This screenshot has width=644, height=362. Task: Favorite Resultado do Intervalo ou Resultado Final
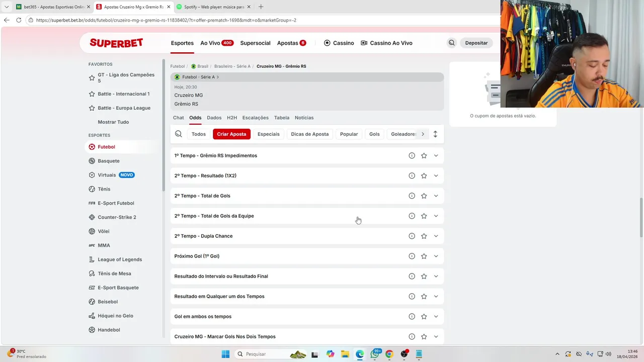(424, 276)
